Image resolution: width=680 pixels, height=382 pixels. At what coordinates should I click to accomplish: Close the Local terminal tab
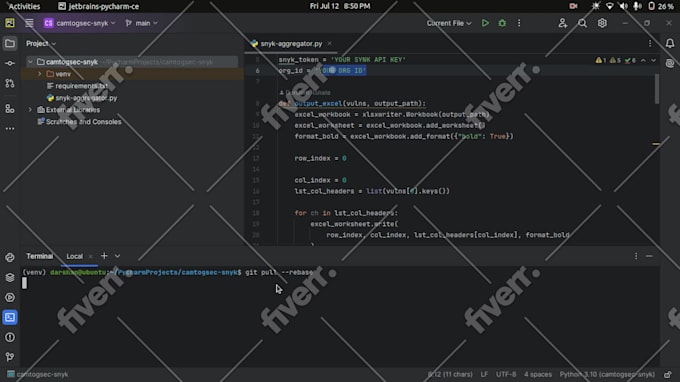tap(90, 256)
